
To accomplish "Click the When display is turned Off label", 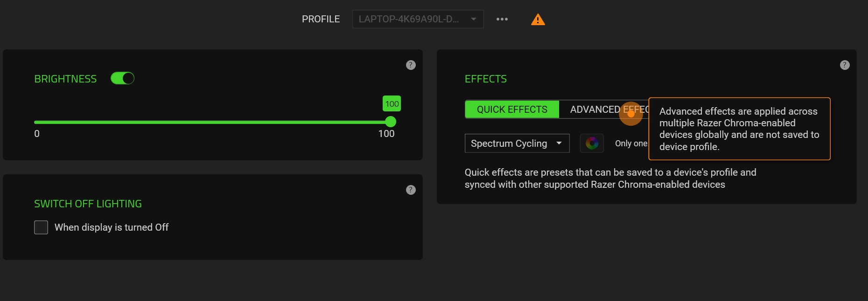I will 112,227.
